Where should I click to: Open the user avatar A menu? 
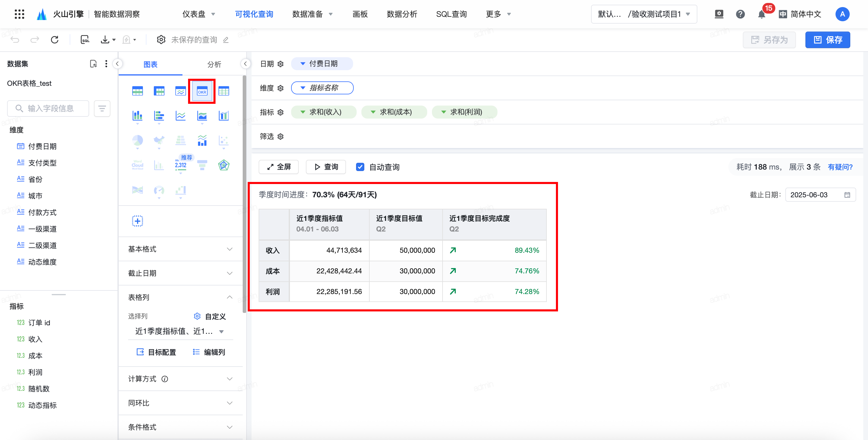point(842,14)
